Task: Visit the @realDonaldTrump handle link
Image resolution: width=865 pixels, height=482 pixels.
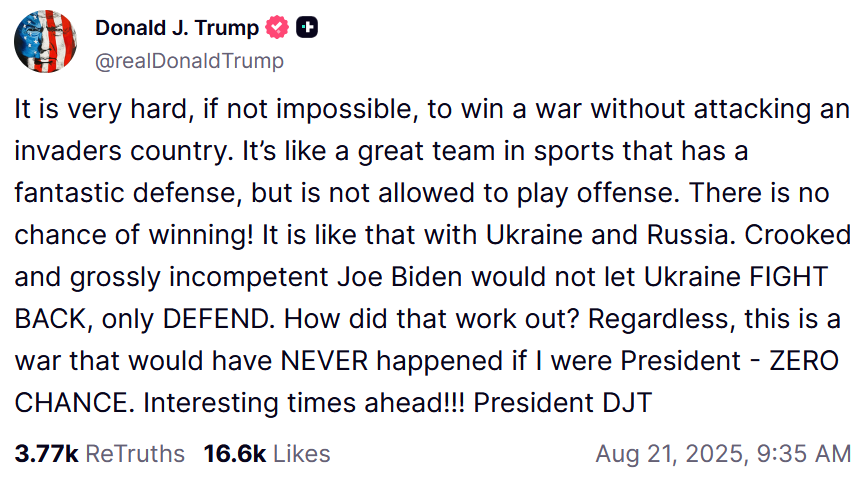Action: coord(189,61)
